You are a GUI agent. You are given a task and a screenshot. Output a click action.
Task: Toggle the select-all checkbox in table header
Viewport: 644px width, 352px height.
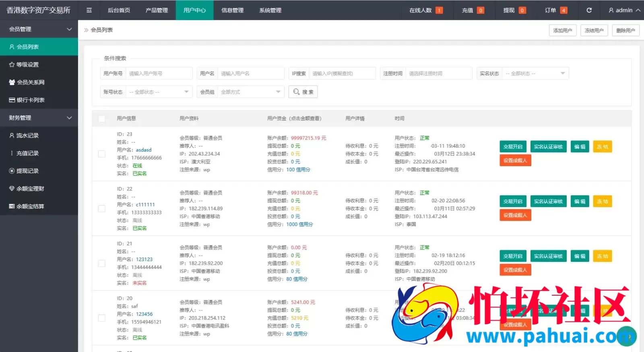[102, 119]
